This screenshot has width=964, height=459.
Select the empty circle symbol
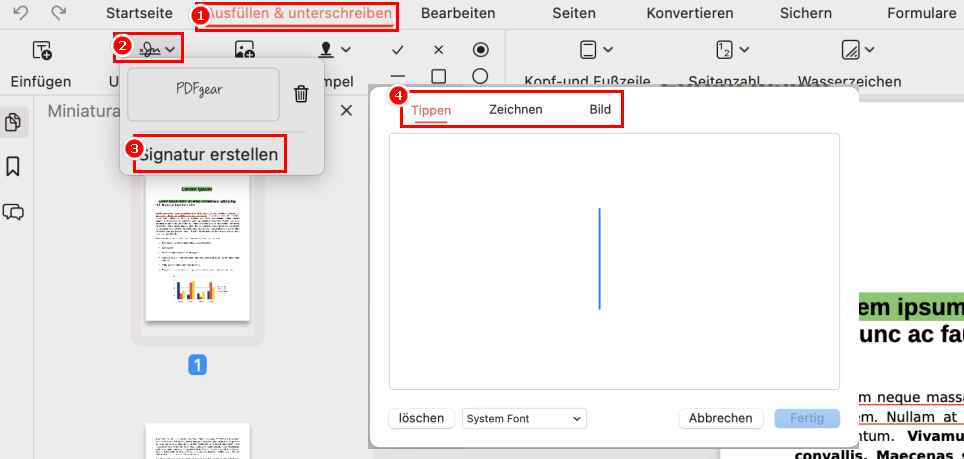point(480,76)
